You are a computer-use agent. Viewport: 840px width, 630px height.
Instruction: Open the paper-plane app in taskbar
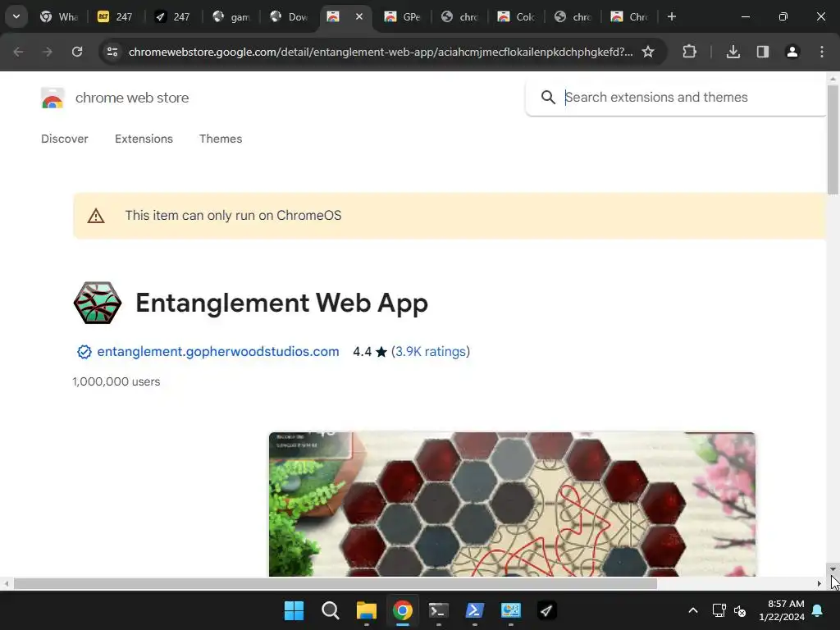tap(546, 610)
